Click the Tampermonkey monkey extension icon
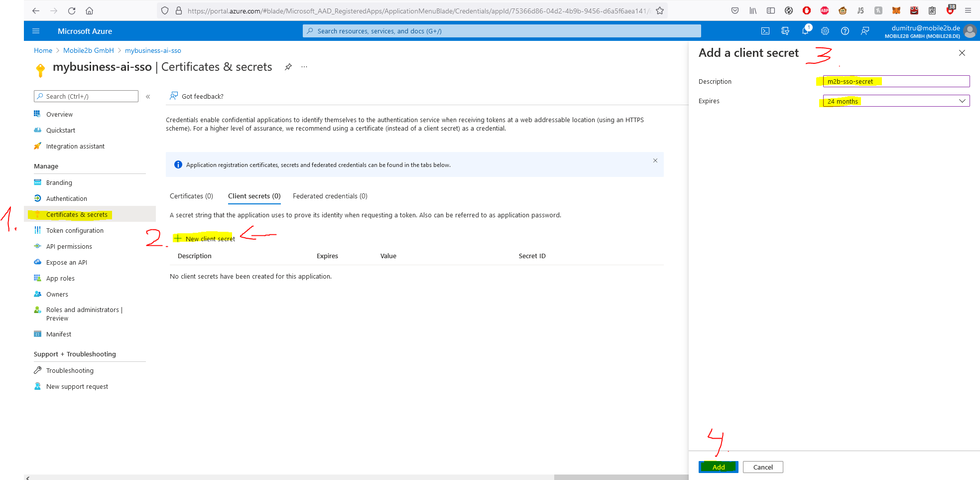This screenshot has height=480, width=980. 843,10
